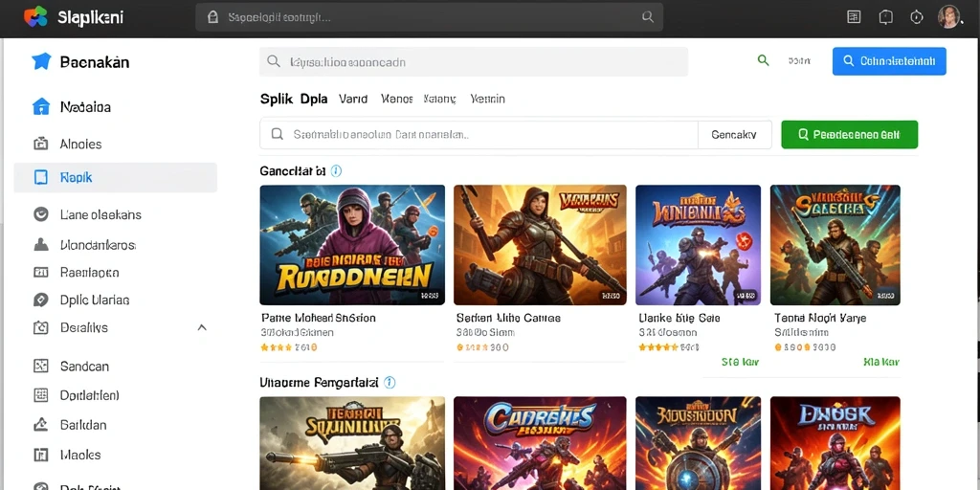Click the icon beside Raeniaoen
Viewport: 980px width, 490px height.
[40, 272]
